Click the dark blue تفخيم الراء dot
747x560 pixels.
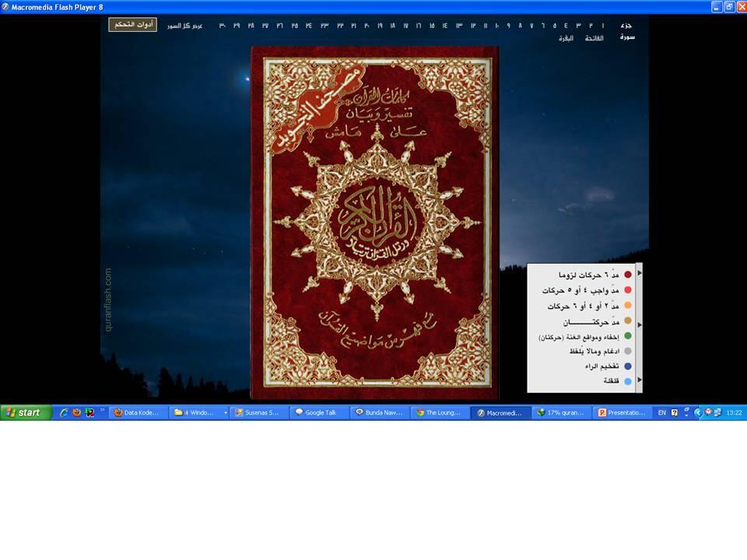[628, 366]
